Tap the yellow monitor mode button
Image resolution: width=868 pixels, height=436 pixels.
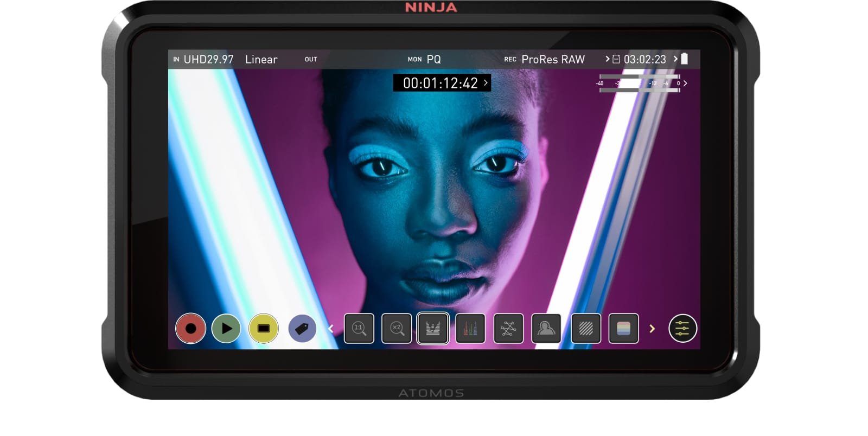pos(264,329)
